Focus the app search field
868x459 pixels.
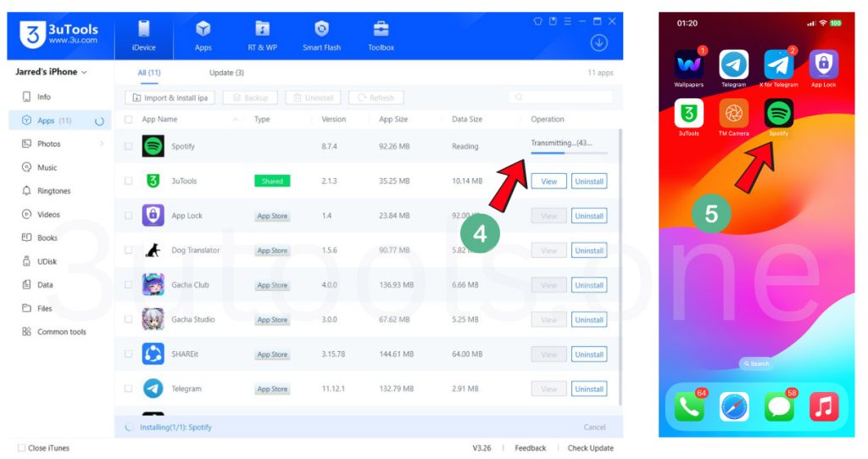pos(561,97)
